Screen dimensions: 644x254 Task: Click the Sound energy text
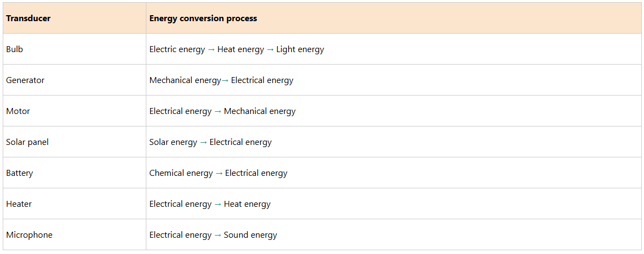point(250,235)
